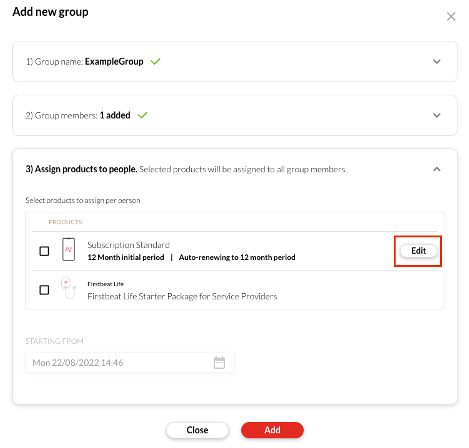Click the Starting From date field
The width and height of the screenshot is (469, 448).
[130, 363]
